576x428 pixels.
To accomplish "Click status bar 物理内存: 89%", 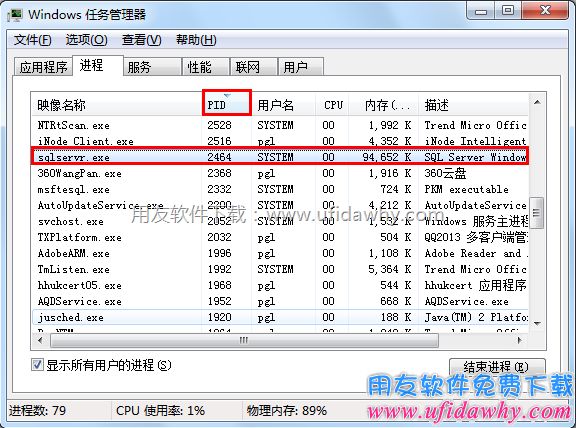I will click(x=287, y=410).
